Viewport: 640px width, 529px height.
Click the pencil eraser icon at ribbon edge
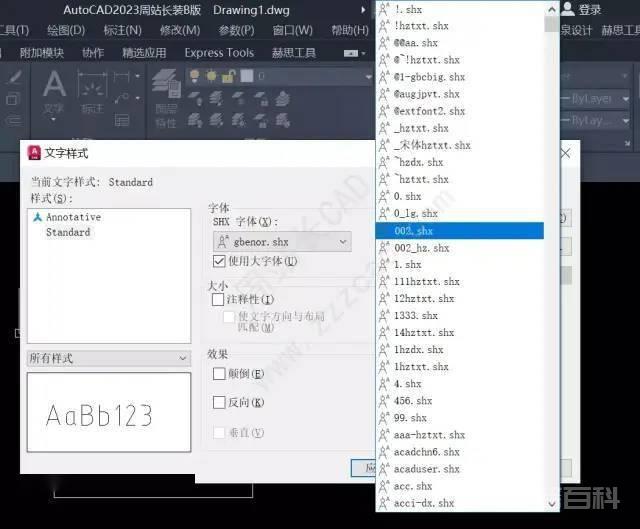coord(13,77)
